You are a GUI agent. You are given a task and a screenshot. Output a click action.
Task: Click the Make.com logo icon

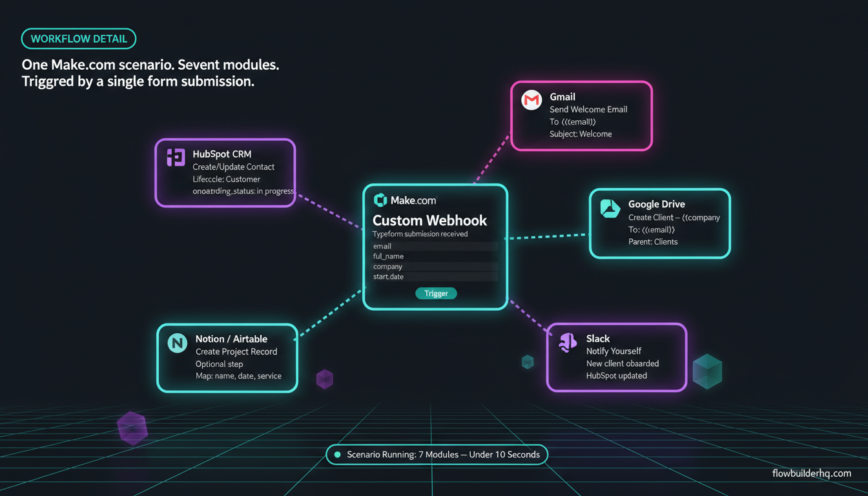click(x=380, y=200)
